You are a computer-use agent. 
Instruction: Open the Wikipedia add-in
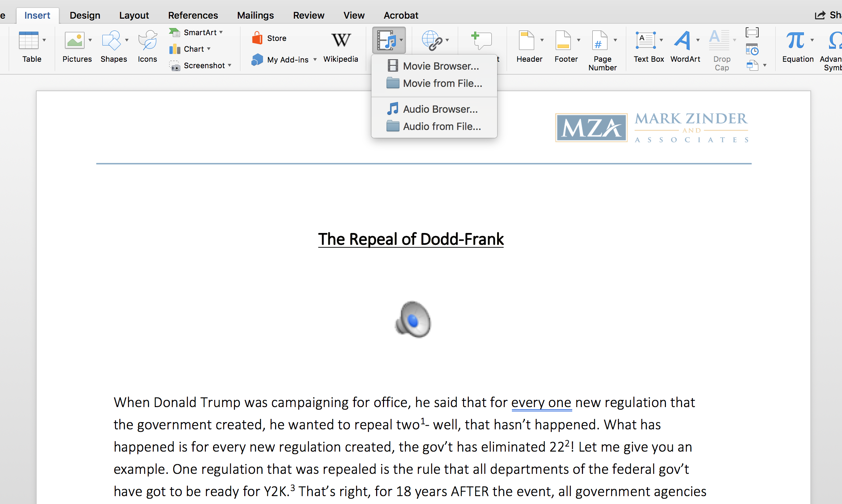(341, 47)
